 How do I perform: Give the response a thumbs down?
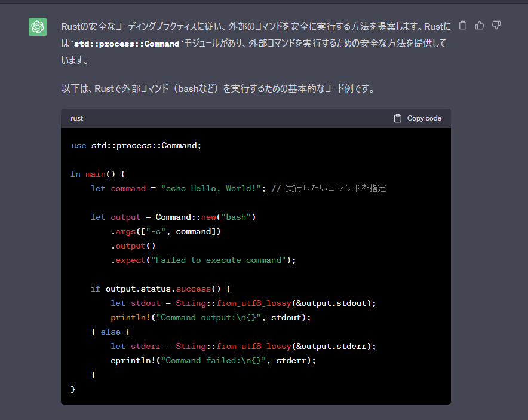[496, 25]
